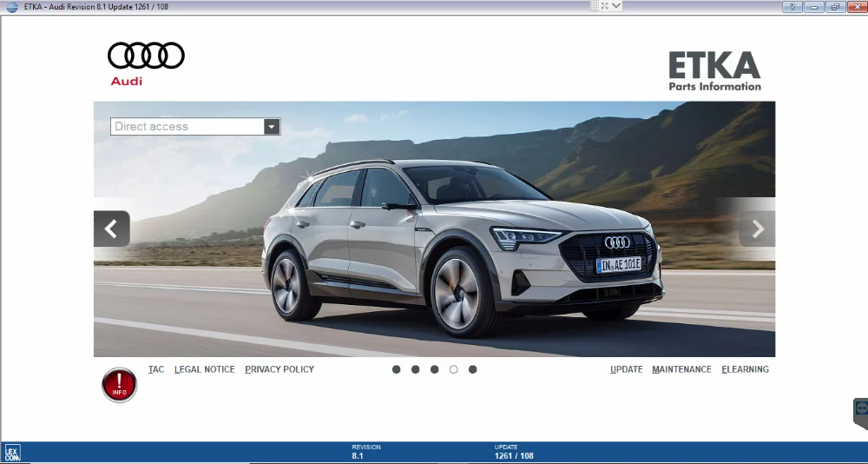Open the LEGAL NOTICE link
Viewport: 868px width, 464px height.
(205, 369)
